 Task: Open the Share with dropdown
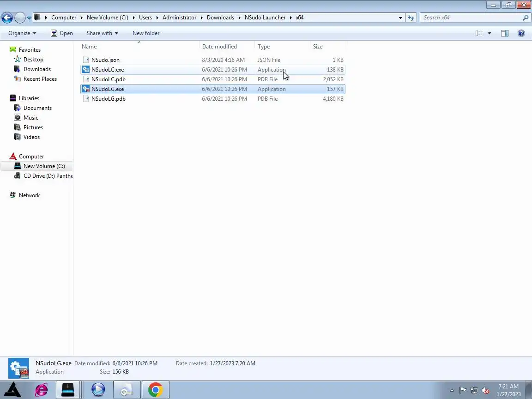coord(103,33)
